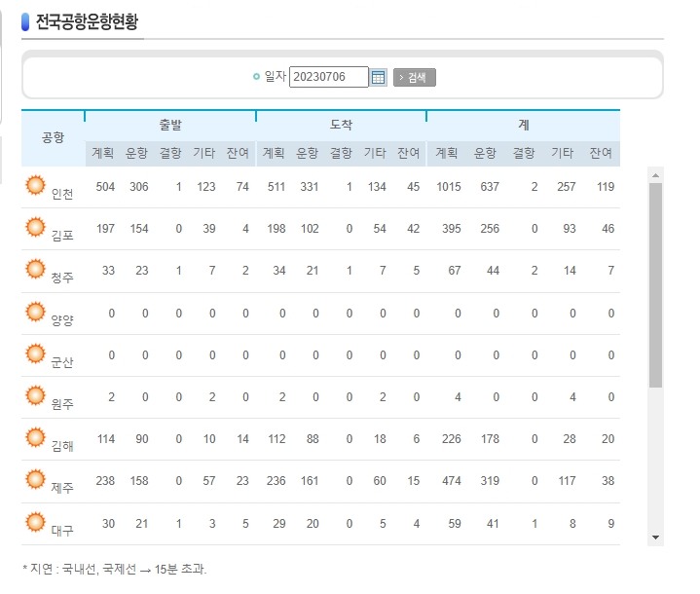
Task: Click 청주 total planned value 67
Action: 455,271
